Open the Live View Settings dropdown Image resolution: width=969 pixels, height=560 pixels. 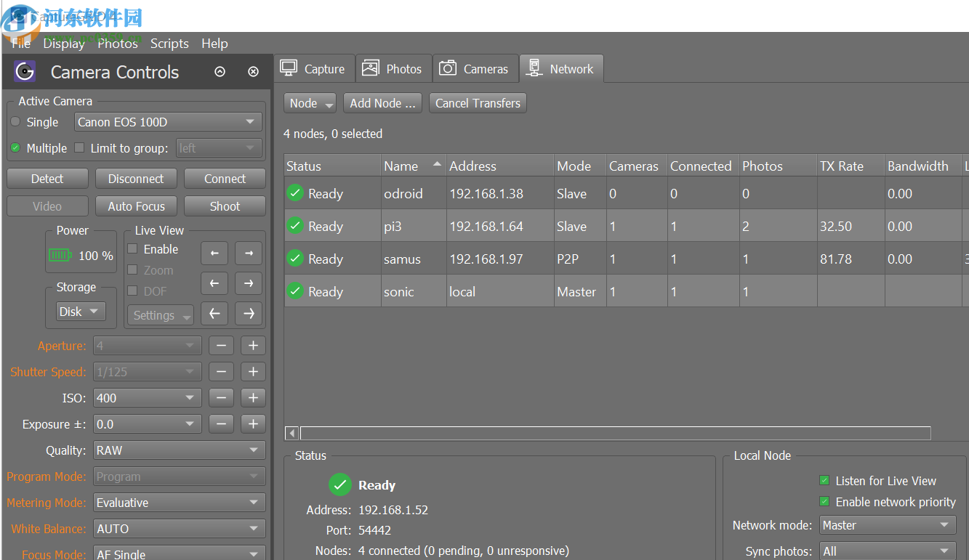161,315
